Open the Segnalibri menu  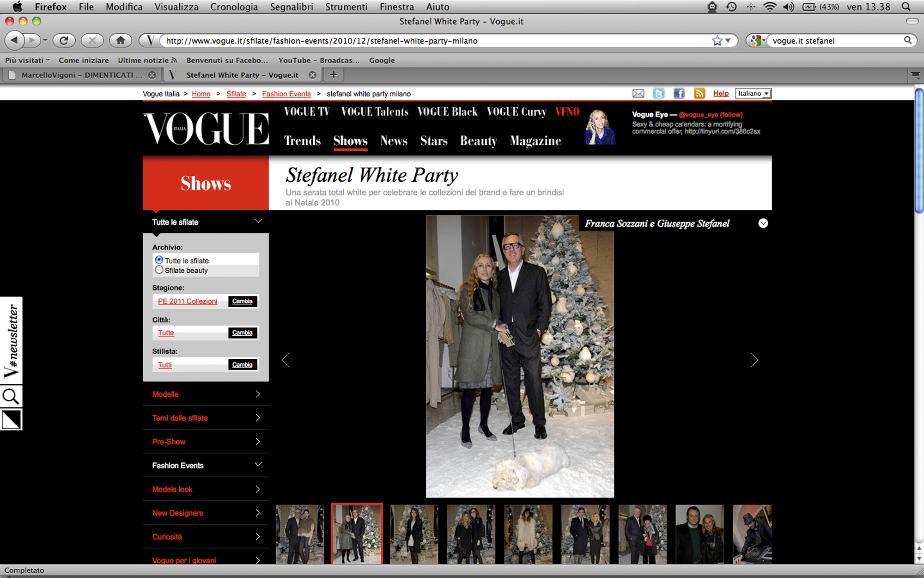pyautogui.click(x=292, y=7)
